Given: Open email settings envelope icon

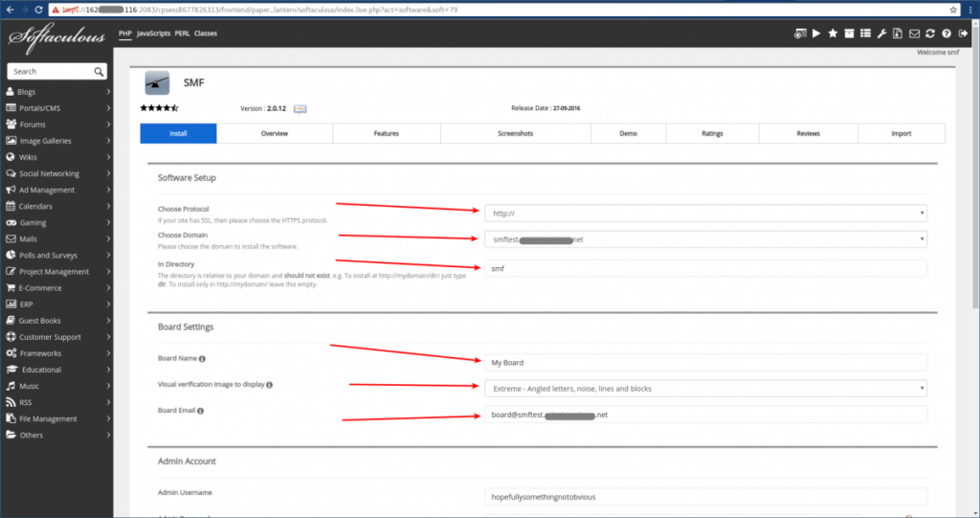Looking at the screenshot, I should (x=914, y=34).
